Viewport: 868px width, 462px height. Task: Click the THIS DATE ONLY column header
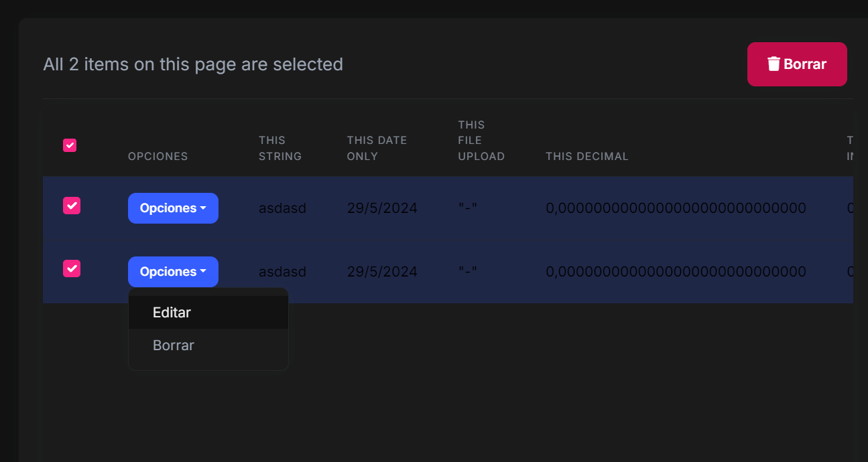click(x=377, y=148)
